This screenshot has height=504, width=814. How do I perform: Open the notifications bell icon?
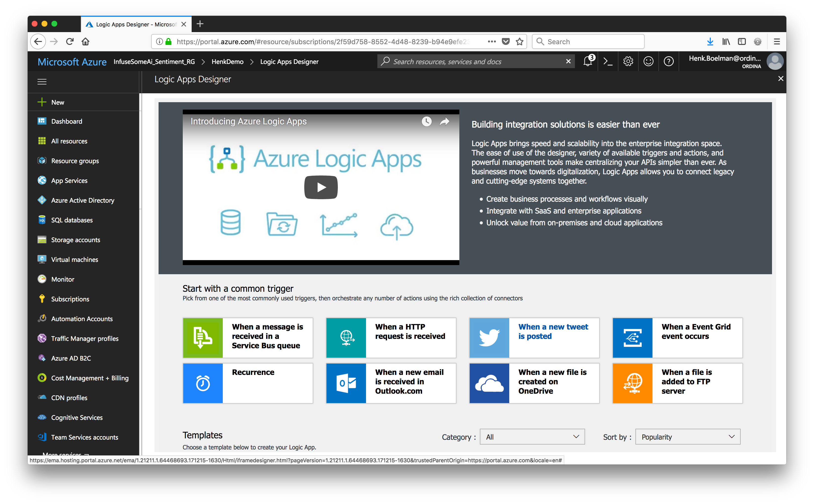coord(588,61)
